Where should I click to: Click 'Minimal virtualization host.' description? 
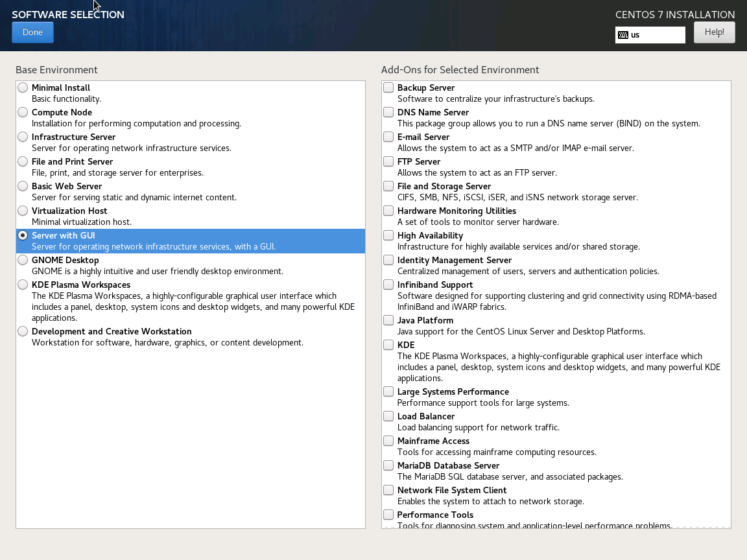pyautogui.click(x=82, y=222)
